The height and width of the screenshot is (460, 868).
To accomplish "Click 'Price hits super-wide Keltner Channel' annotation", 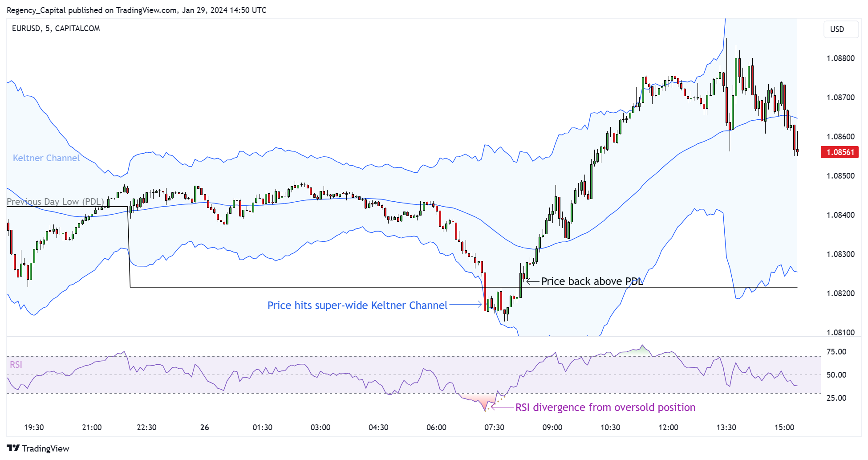I will (357, 305).
